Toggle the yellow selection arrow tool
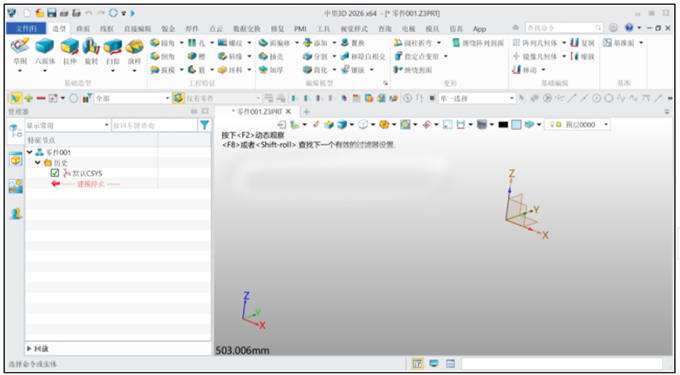Image resolution: width=680 pixels, height=375 pixels. pyautogui.click(x=16, y=98)
